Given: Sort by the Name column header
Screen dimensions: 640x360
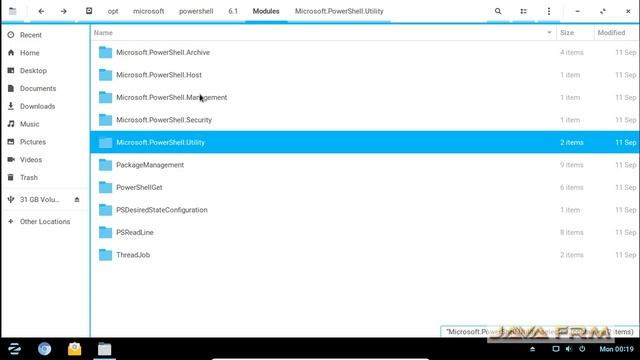Looking at the screenshot, I should [103, 33].
